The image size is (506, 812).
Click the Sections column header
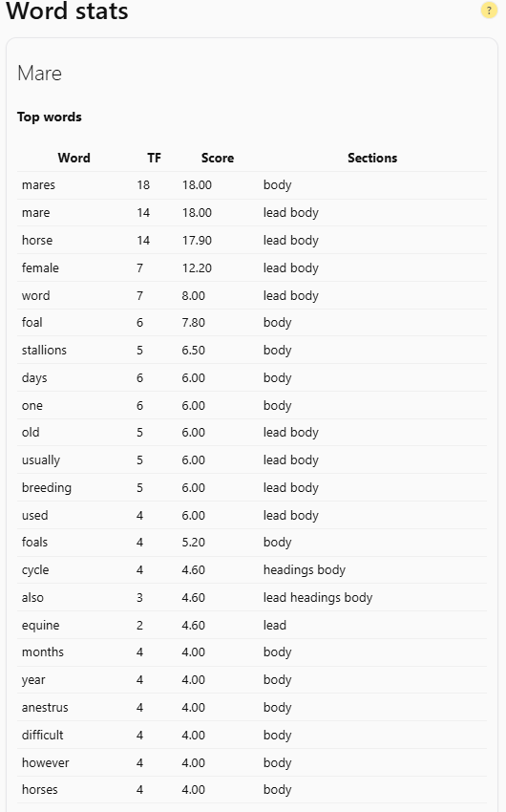[x=372, y=158]
